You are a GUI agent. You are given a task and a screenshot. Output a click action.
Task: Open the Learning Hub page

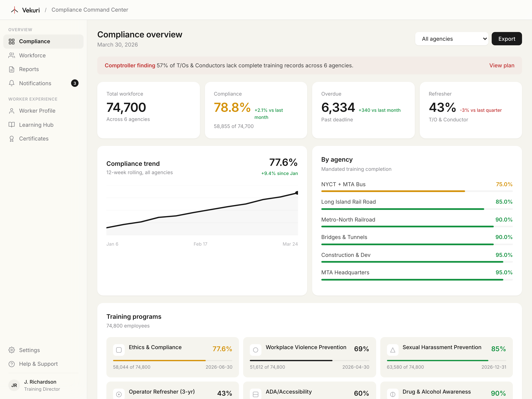pyautogui.click(x=43, y=125)
